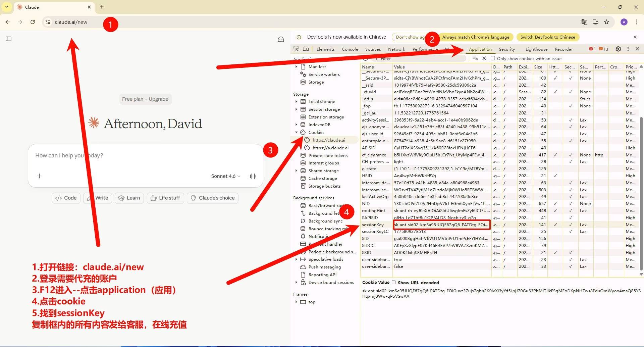644x347 pixels.
Task: Switch to the Security tab
Action: pyautogui.click(x=506, y=49)
